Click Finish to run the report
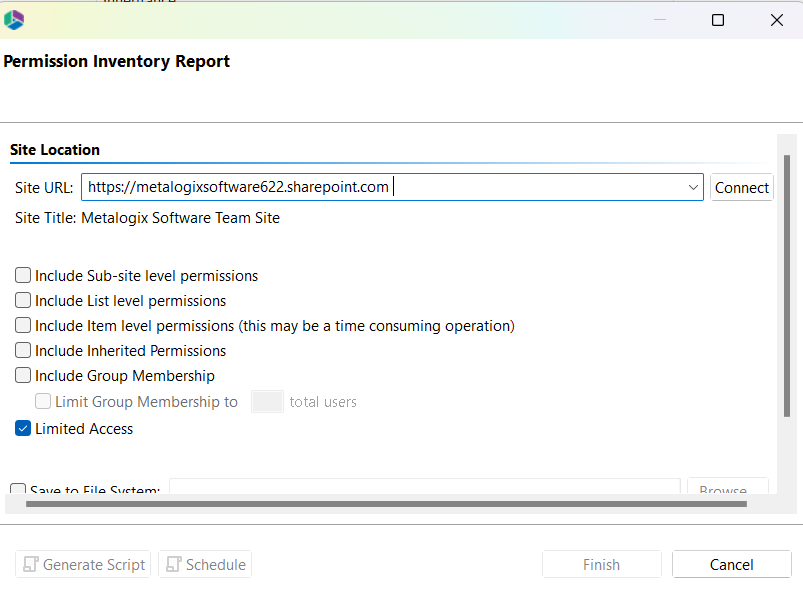The image size is (803, 600). (x=601, y=564)
